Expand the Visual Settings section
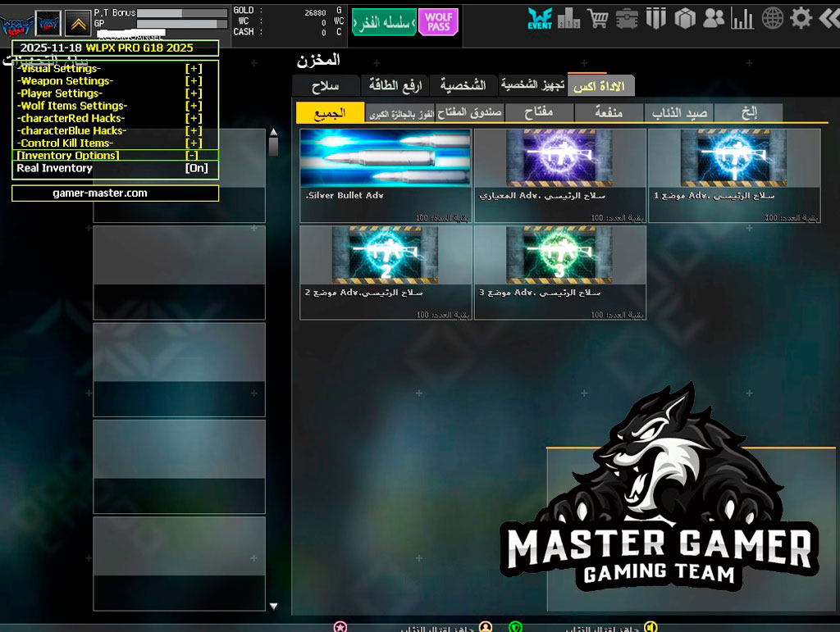Screen dimensions: 840x632 pos(194,69)
